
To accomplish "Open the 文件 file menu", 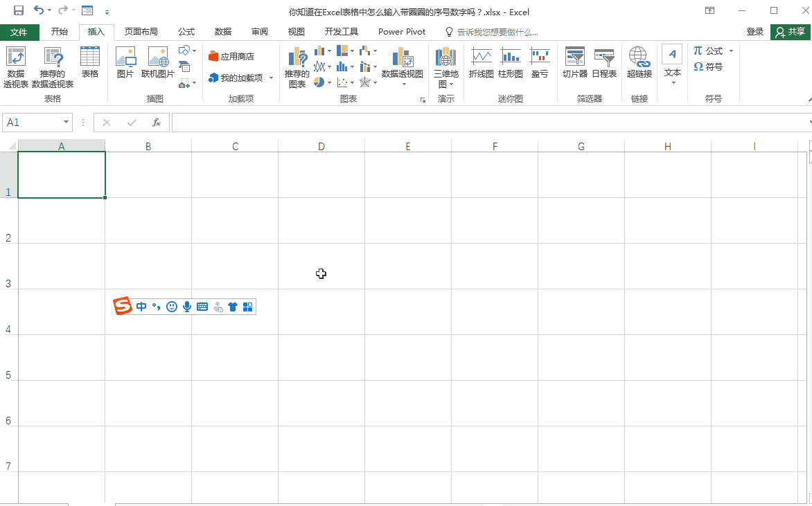I will pyautogui.click(x=19, y=32).
